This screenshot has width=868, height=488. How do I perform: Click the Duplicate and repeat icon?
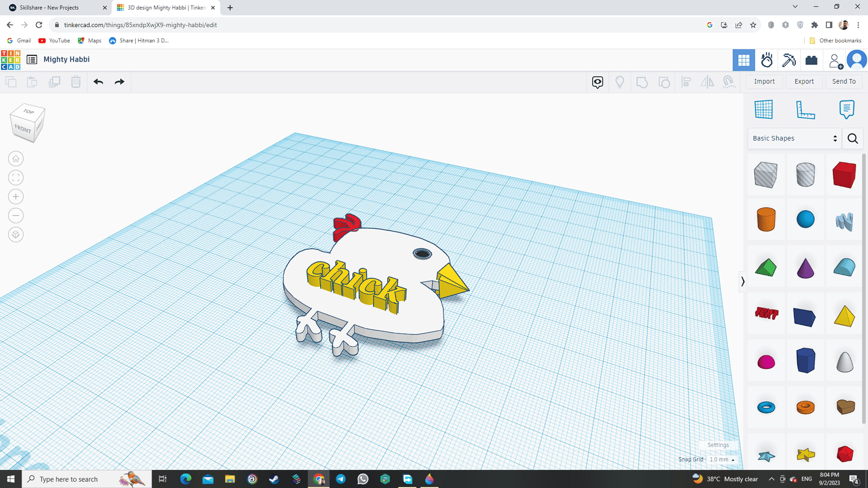click(x=54, y=82)
